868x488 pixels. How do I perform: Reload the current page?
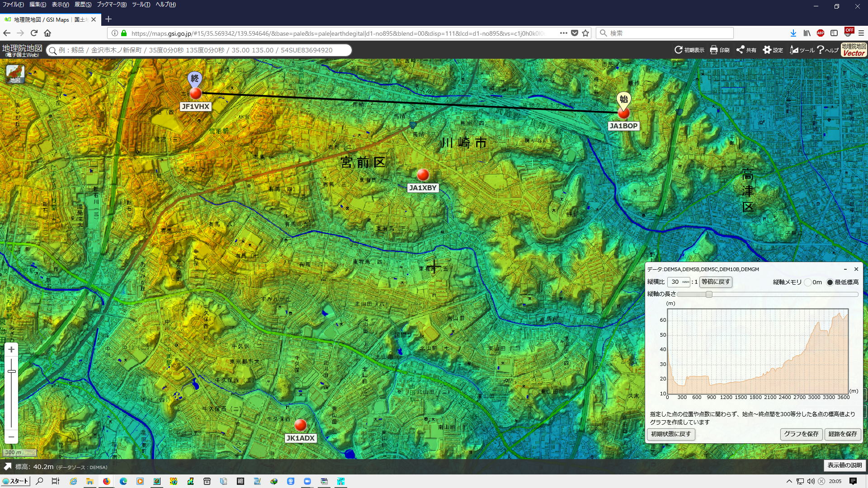coord(34,33)
